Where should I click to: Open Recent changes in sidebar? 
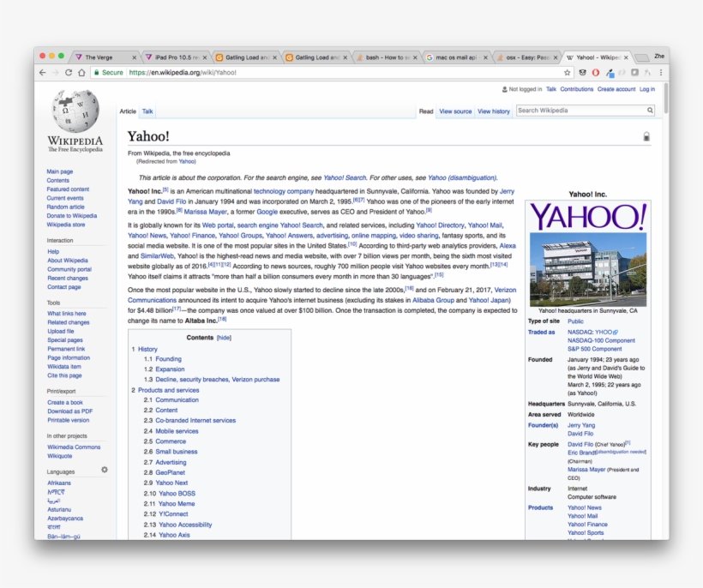coord(68,278)
